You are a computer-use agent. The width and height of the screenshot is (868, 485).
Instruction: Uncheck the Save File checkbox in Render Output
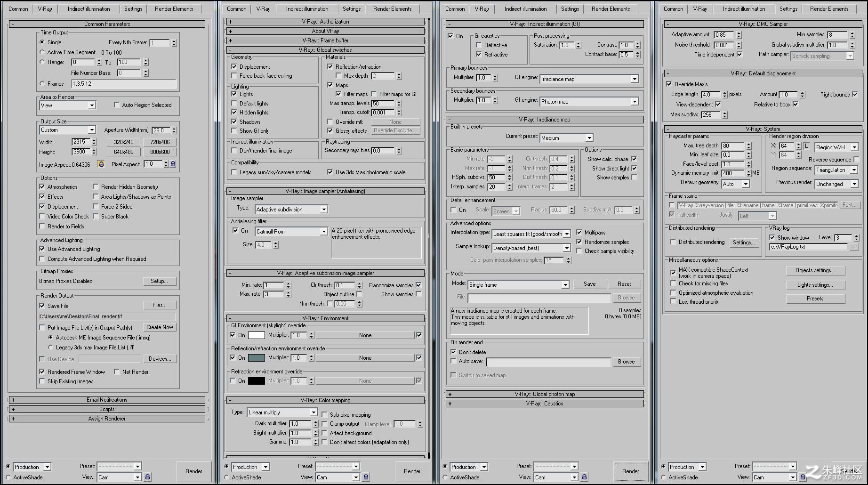pyautogui.click(x=42, y=306)
